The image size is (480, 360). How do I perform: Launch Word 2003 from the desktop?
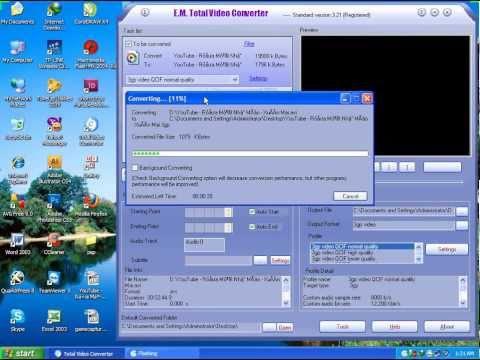pyautogui.click(x=17, y=244)
